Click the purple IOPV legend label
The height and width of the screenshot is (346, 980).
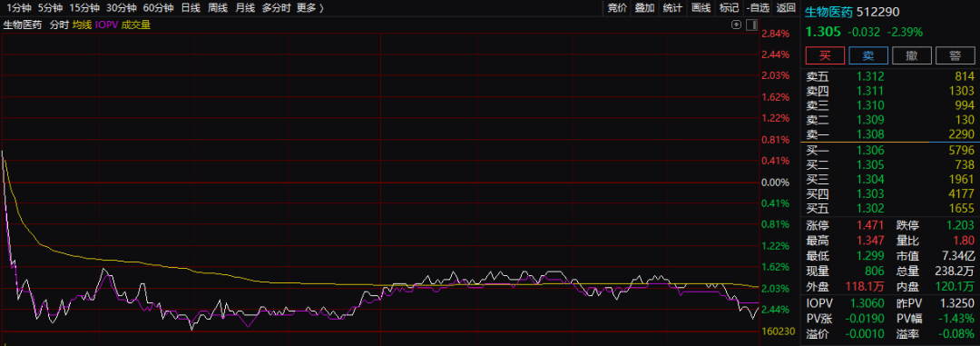[107, 25]
